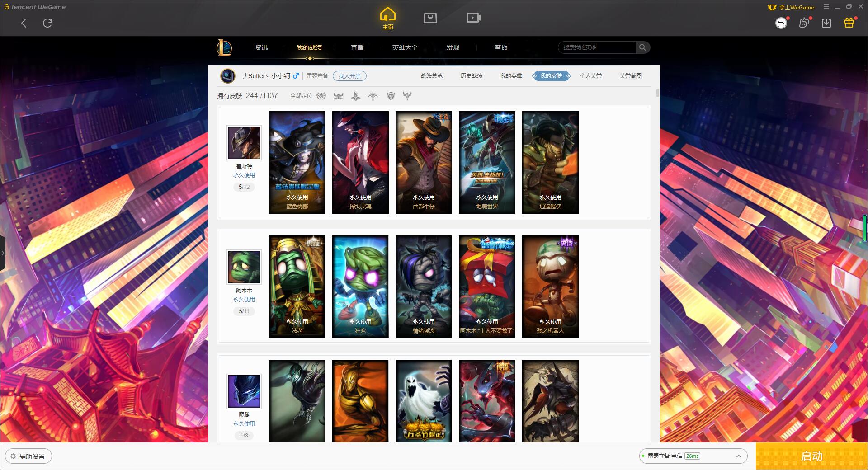Open the 资讯 tab

pos(261,47)
